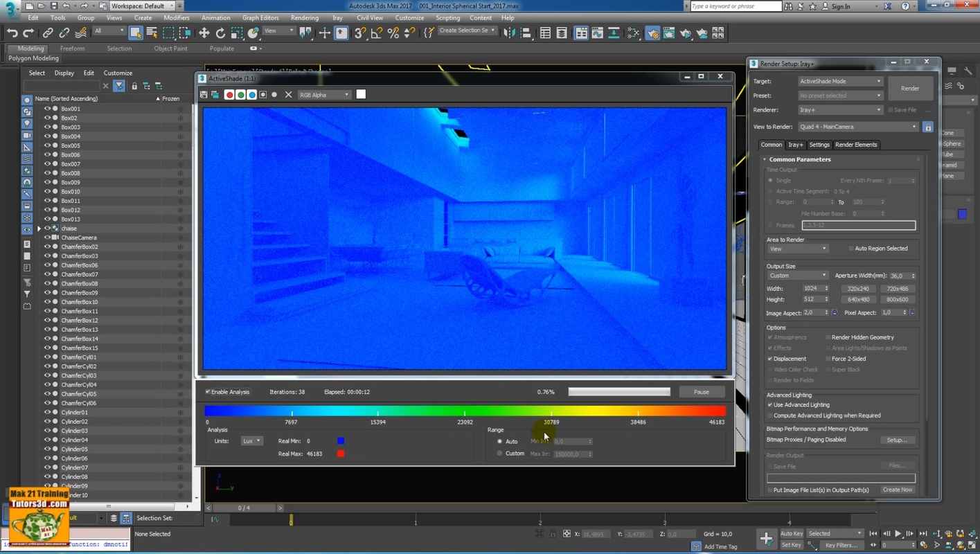Viewport: 980px width, 554px height.
Task: Pick the Select and Move tool
Action: pos(204,33)
